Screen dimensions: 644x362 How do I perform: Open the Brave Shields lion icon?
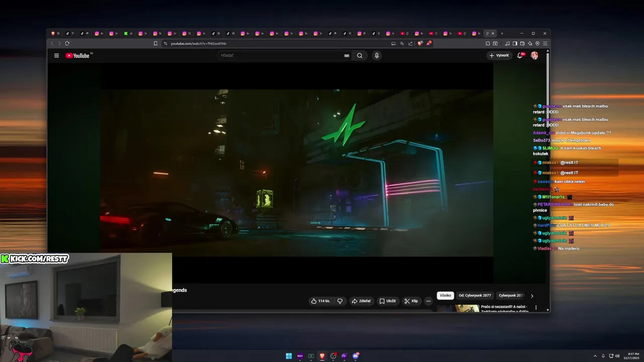420,44
